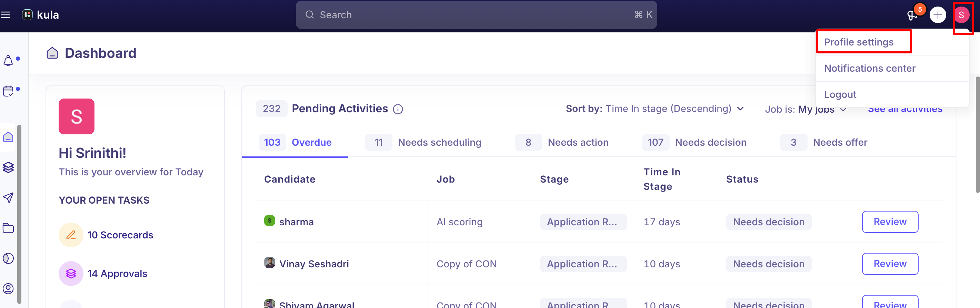Expand the Sort by Time In stage dropdown

pos(654,109)
